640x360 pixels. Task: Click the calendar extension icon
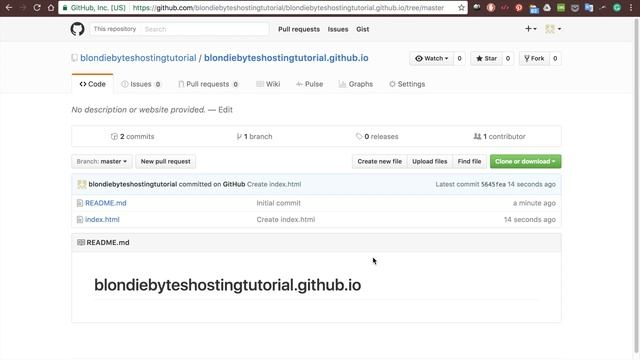(x=533, y=8)
